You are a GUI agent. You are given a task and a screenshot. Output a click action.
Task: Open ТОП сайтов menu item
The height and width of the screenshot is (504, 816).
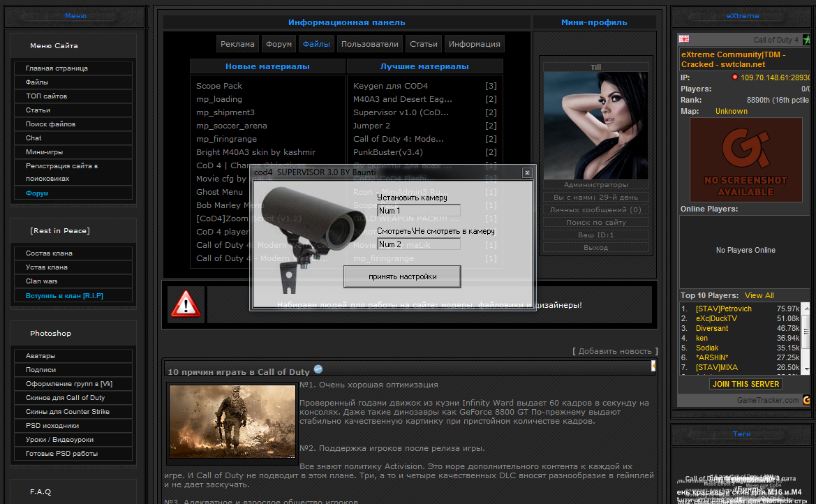pyautogui.click(x=73, y=96)
